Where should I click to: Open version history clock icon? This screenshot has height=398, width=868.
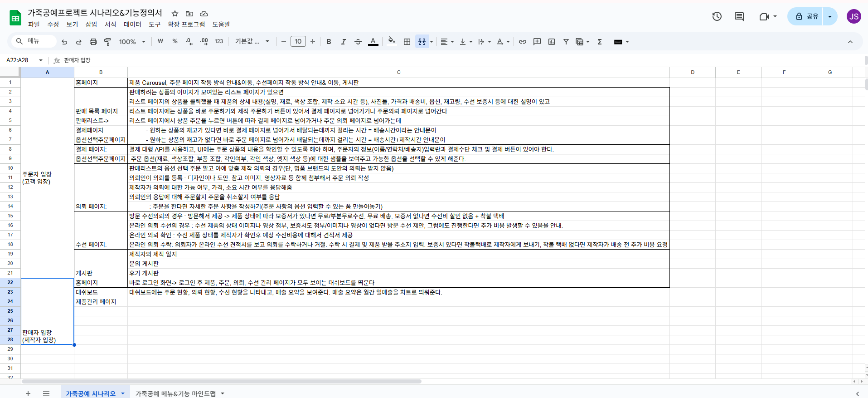pos(717,17)
